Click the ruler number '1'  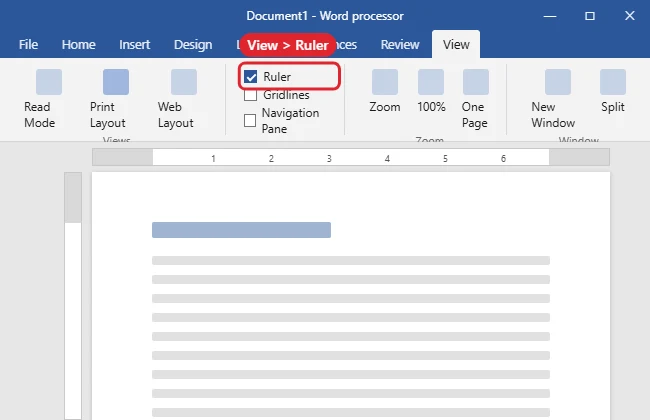(x=213, y=158)
